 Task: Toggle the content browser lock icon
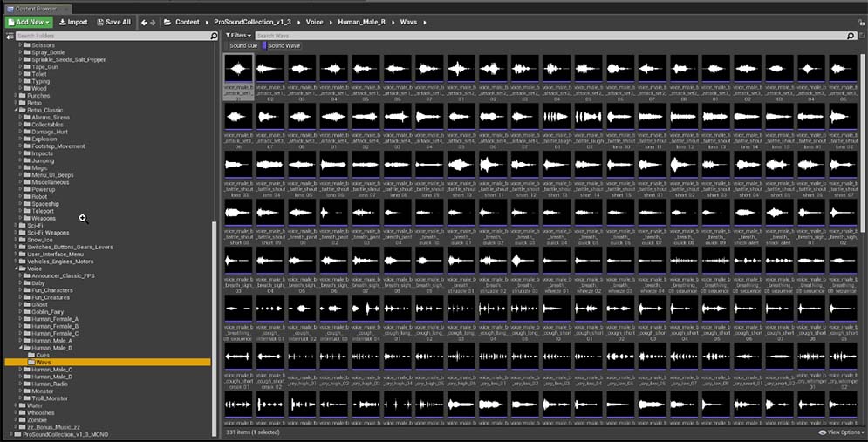861,23
